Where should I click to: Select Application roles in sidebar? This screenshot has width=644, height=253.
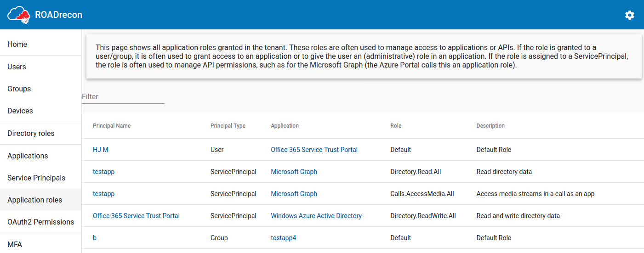tap(40, 200)
